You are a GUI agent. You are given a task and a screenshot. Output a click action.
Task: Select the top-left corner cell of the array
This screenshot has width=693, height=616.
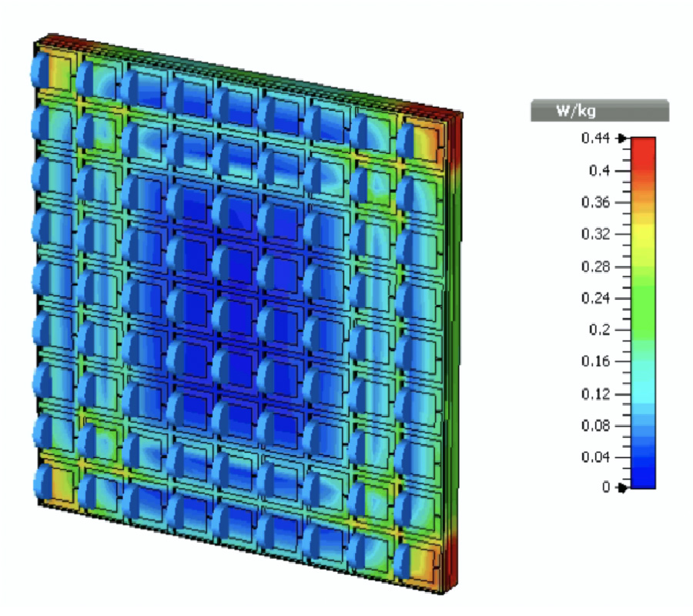(x=54, y=71)
